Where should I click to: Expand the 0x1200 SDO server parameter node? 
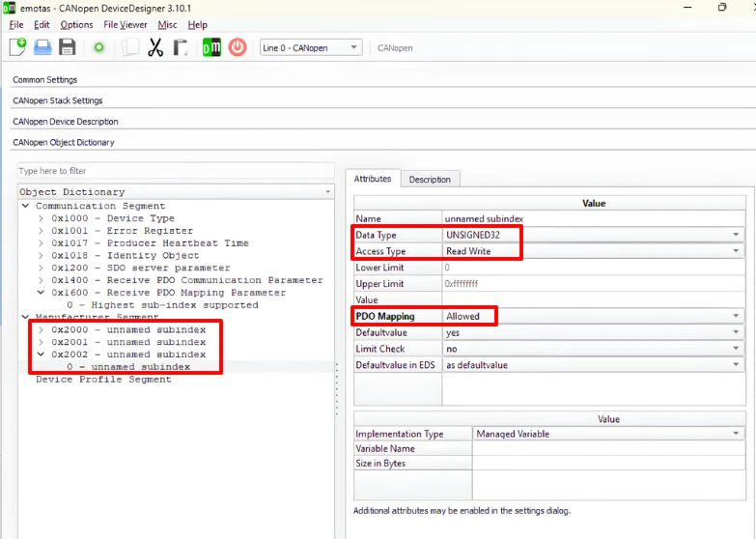pyautogui.click(x=41, y=268)
